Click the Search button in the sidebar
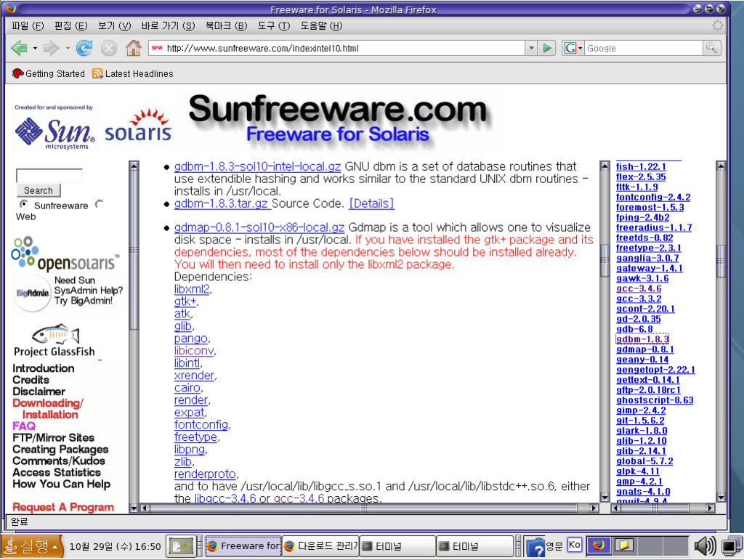 [39, 190]
